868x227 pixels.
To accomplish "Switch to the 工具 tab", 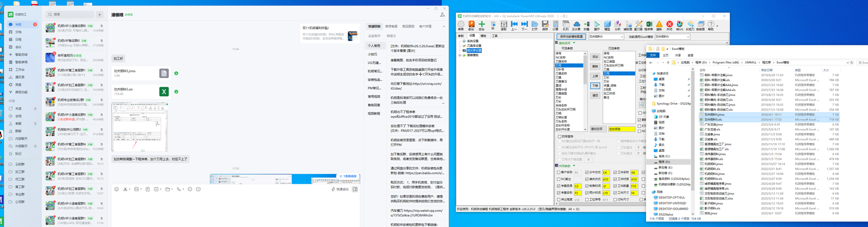I will (x=495, y=36).
